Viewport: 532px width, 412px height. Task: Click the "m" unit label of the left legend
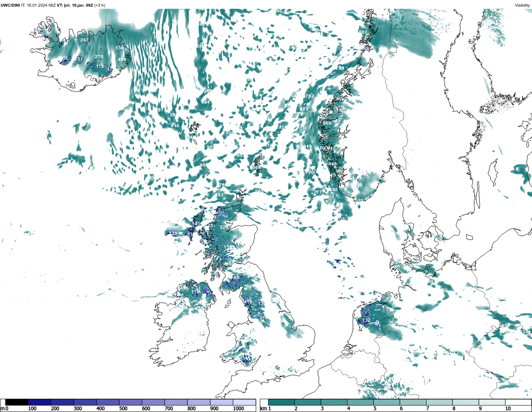tap(2, 409)
